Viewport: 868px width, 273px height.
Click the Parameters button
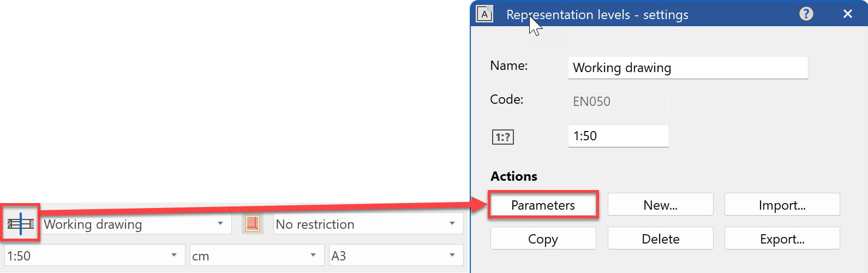pyautogui.click(x=543, y=205)
